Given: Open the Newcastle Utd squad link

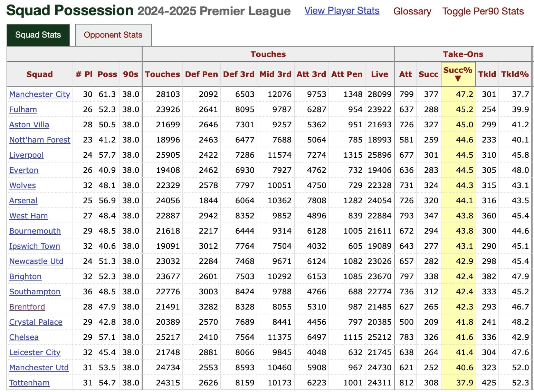Looking at the screenshot, I should 36,261.
